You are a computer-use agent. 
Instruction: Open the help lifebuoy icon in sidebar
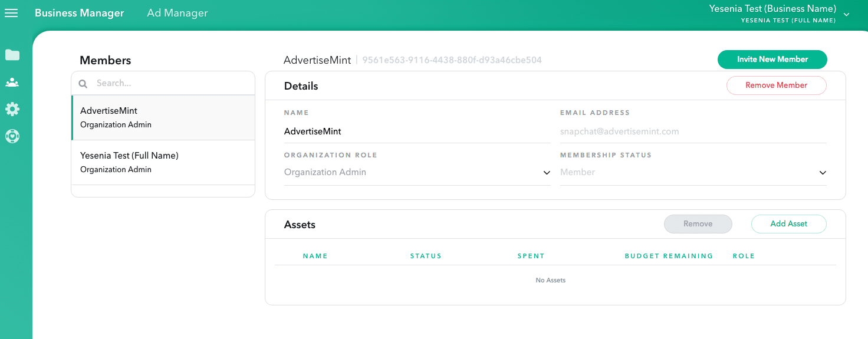[x=12, y=136]
